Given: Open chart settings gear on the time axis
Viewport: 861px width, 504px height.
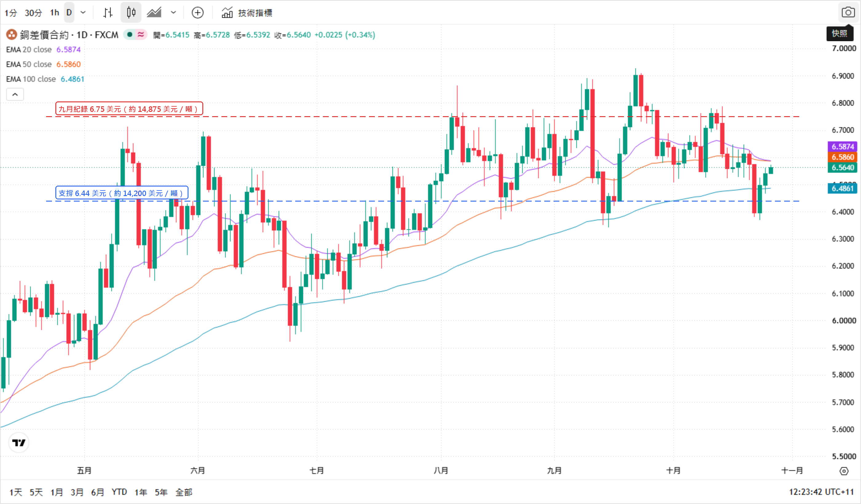Looking at the screenshot, I should (x=844, y=471).
